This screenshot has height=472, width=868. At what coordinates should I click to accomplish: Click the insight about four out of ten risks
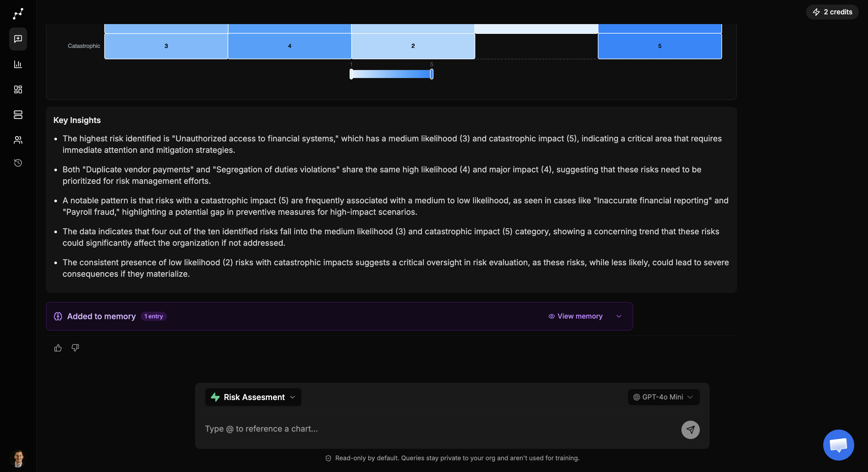pyautogui.click(x=391, y=237)
